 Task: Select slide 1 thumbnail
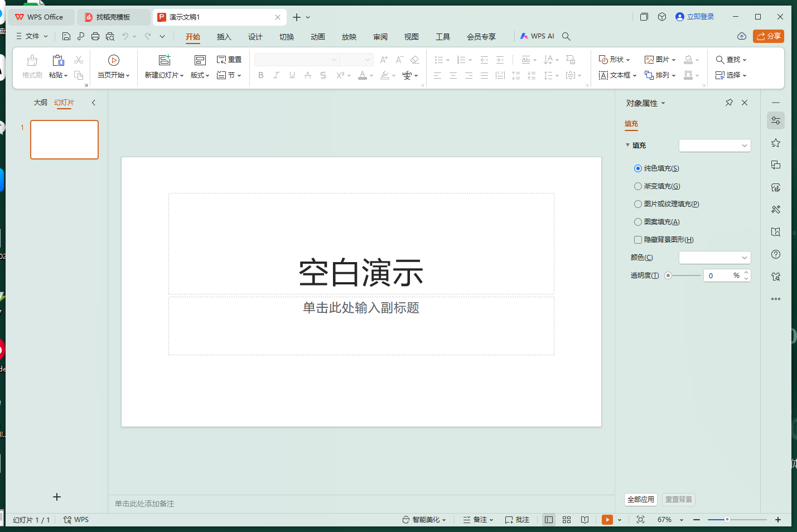pyautogui.click(x=64, y=140)
